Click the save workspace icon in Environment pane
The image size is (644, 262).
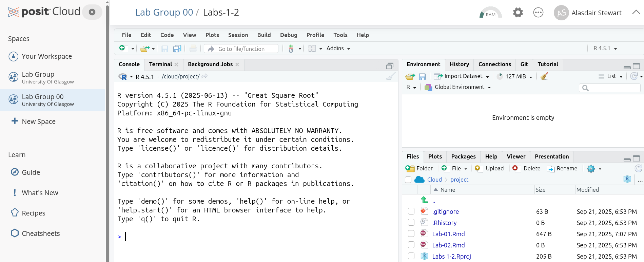pyautogui.click(x=422, y=77)
